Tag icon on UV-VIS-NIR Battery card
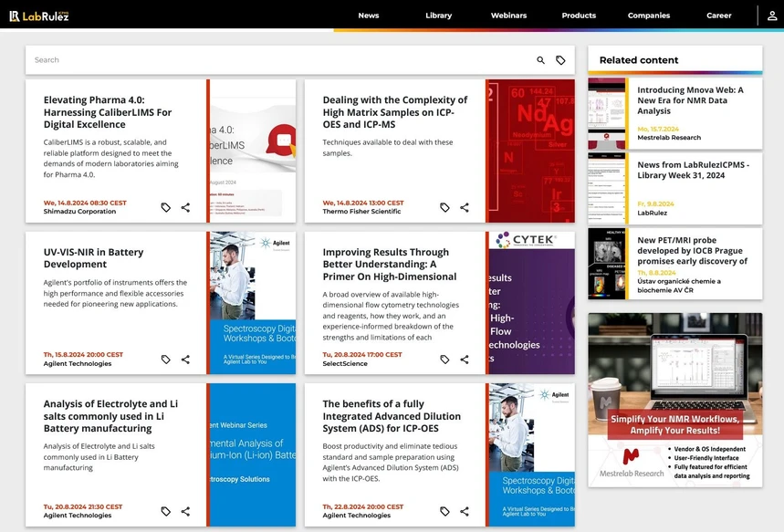This screenshot has width=784, height=532. click(165, 360)
